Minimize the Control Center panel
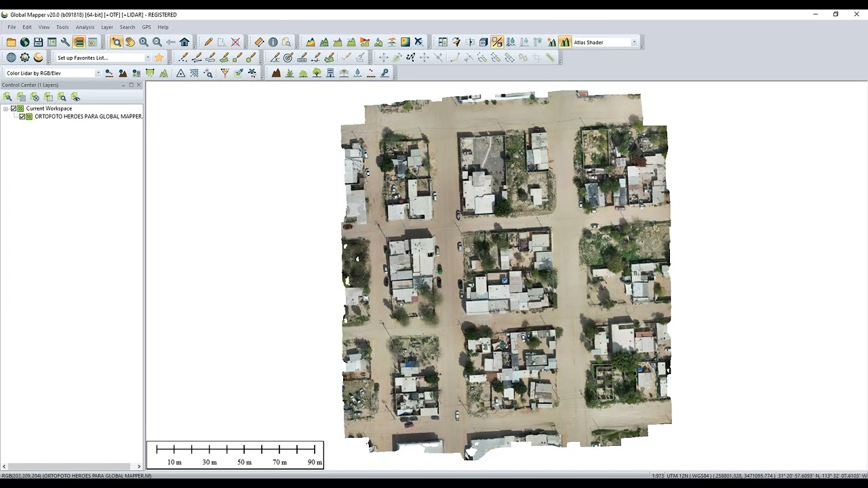Screen dimensions: 868x488 tap(123, 85)
